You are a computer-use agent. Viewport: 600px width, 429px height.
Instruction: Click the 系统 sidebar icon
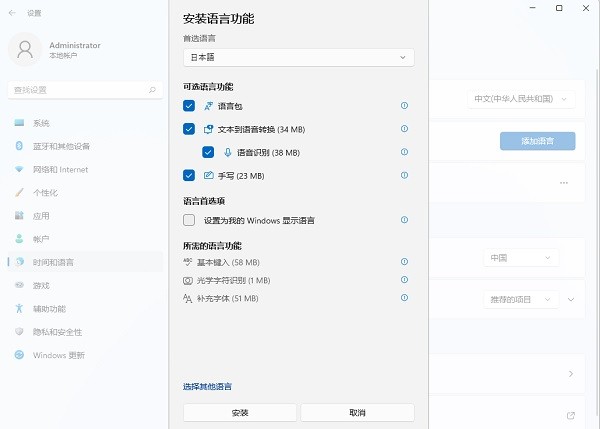click(x=19, y=123)
